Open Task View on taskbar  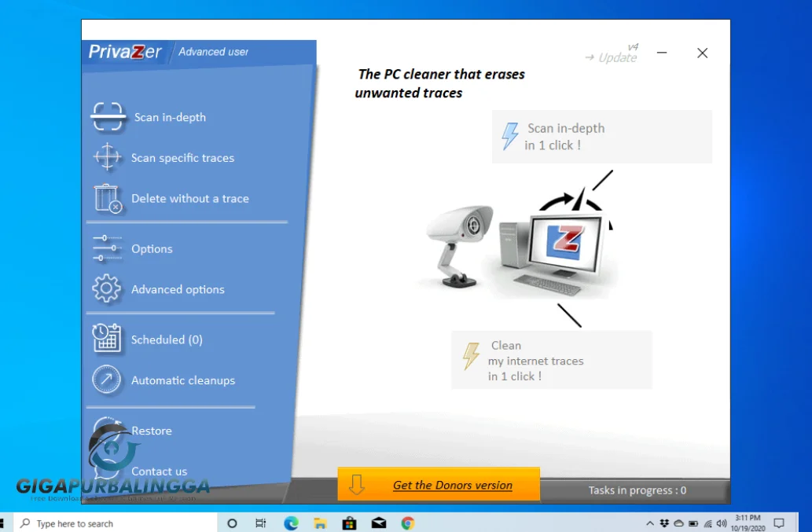(x=260, y=523)
